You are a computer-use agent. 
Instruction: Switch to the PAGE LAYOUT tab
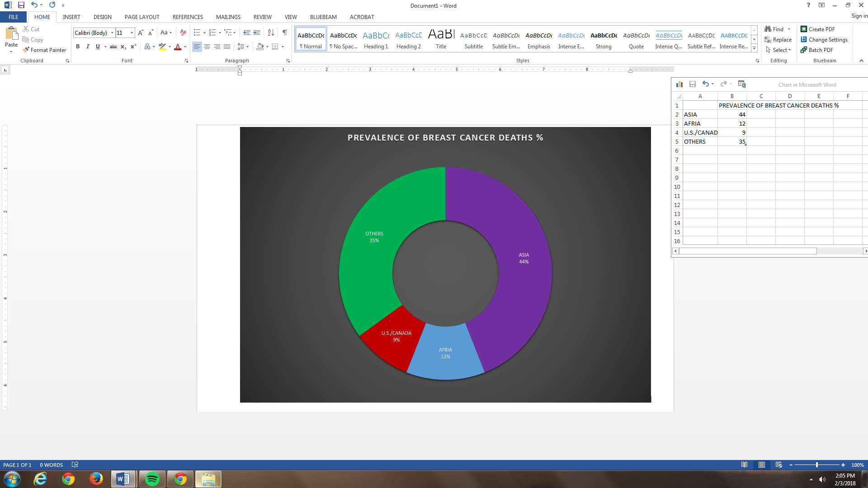coord(142,17)
